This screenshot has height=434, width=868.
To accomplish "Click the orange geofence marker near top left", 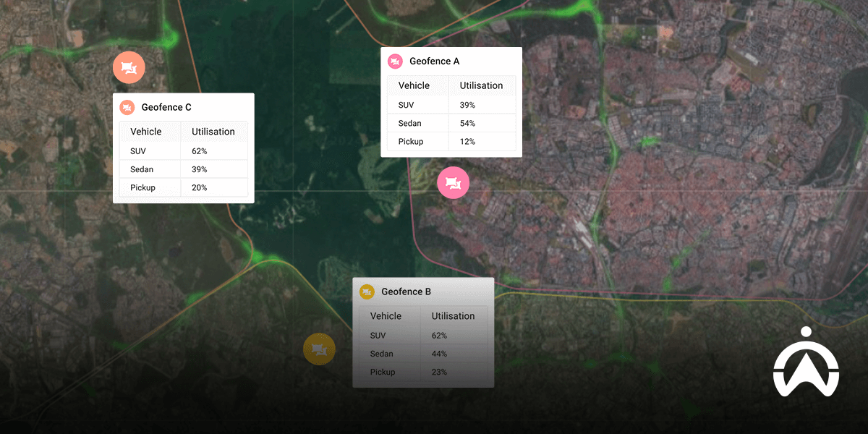I will tap(129, 67).
